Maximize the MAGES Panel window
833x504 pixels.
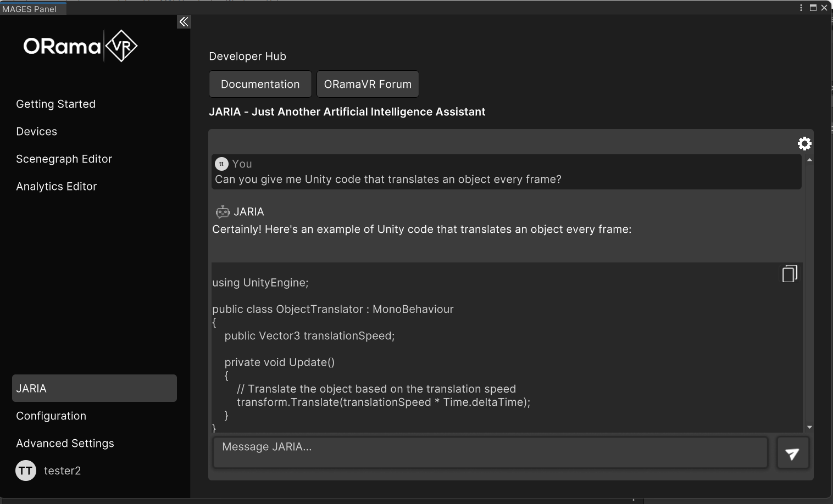click(x=813, y=8)
